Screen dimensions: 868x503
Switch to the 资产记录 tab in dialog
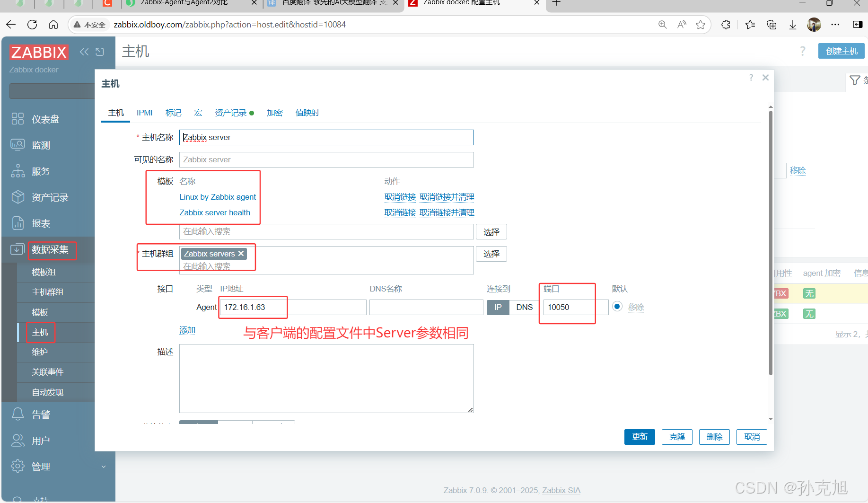click(231, 113)
